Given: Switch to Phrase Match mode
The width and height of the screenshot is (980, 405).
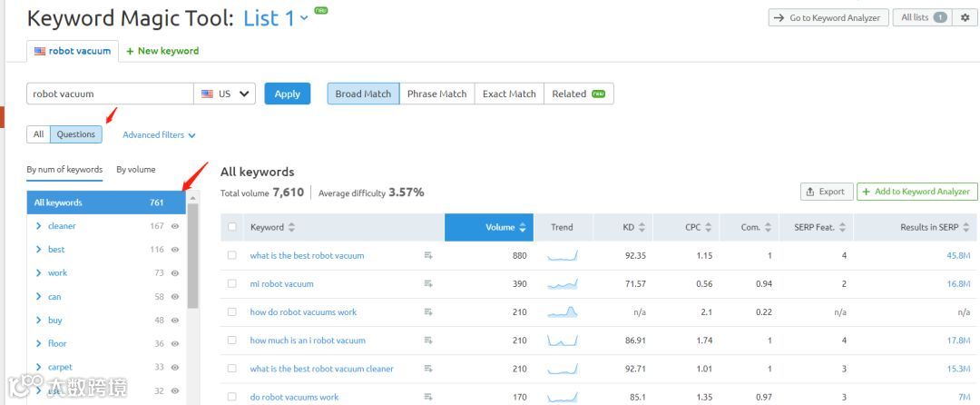Looking at the screenshot, I should click(x=436, y=94).
